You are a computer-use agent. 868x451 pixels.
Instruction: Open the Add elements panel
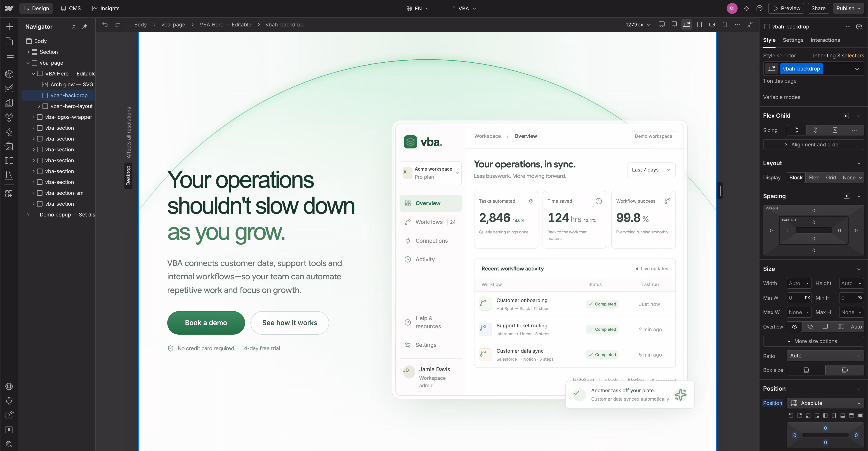9,26
